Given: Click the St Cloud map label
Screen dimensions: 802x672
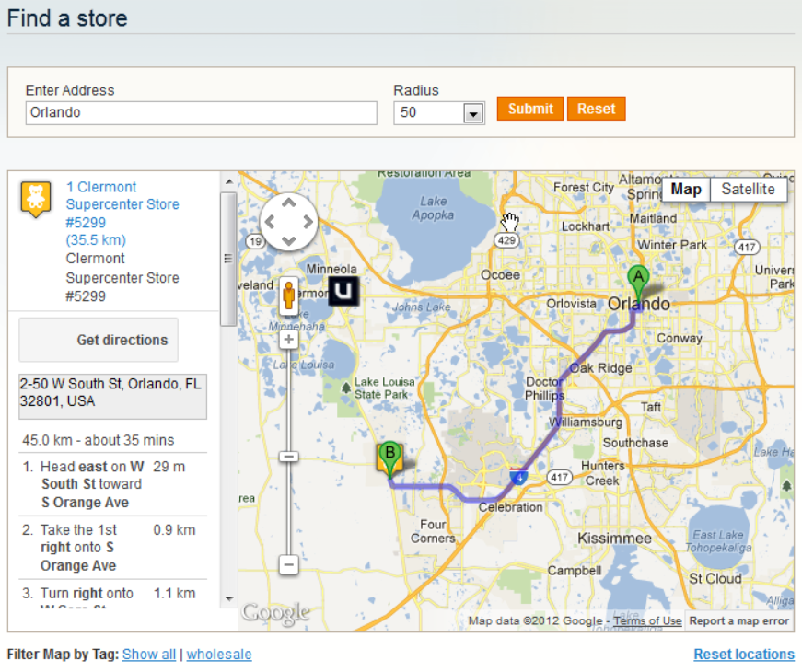Looking at the screenshot, I should point(715,579).
